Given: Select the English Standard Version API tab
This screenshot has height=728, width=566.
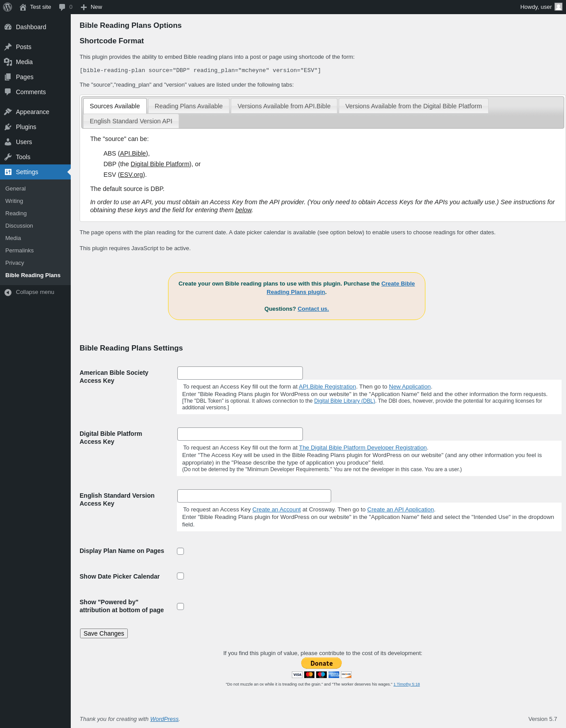Looking at the screenshot, I should (x=131, y=121).
